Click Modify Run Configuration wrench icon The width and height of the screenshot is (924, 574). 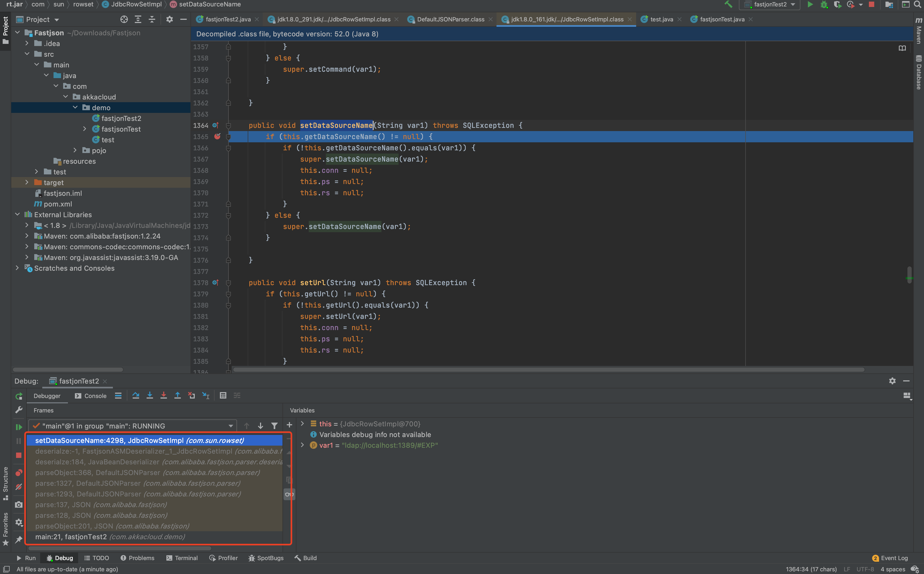(19, 410)
